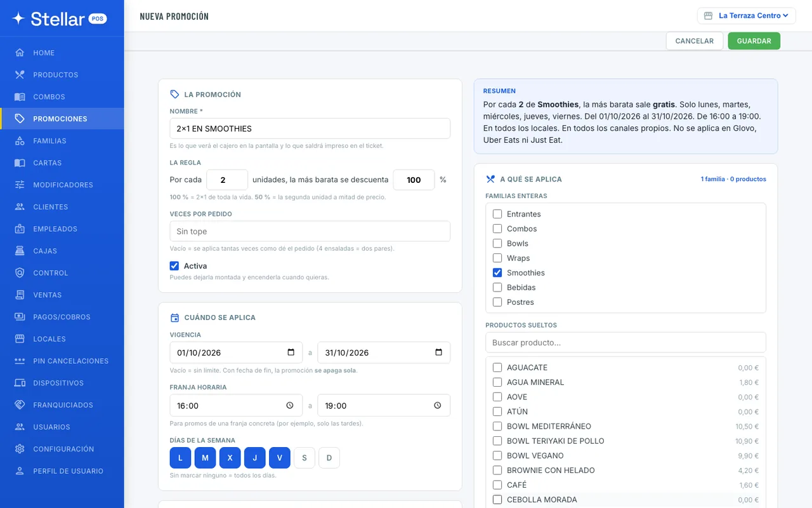Toggle the J (jueves) day button
Screen dimensions: 812x508
(255, 458)
